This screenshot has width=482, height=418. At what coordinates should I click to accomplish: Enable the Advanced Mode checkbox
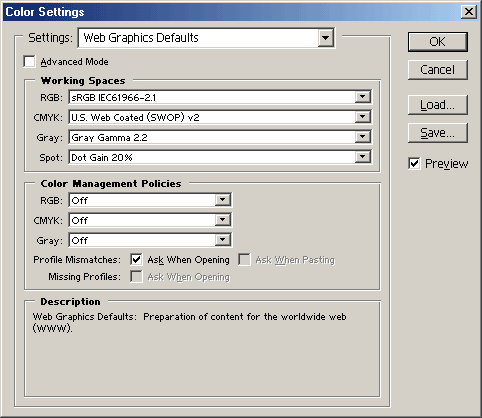point(30,62)
